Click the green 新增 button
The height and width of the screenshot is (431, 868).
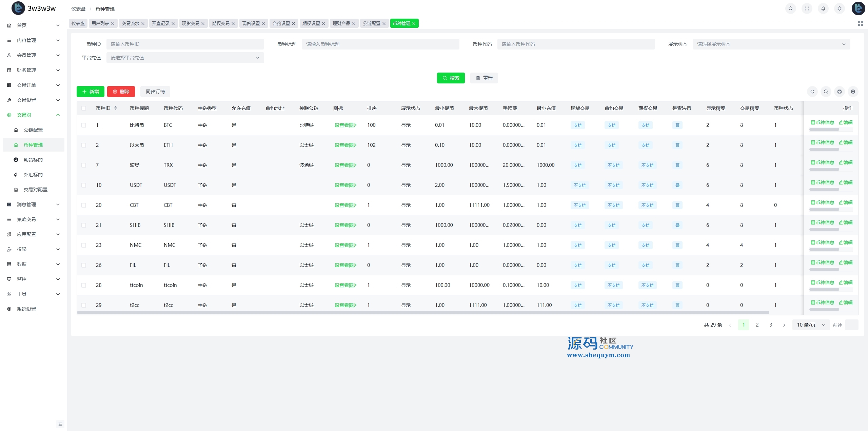pyautogui.click(x=91, y=92)
